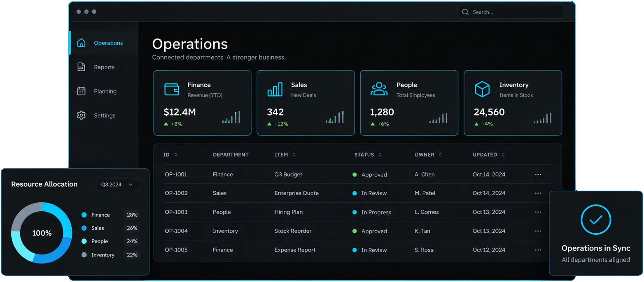
Task: Open the Settings gear icon
Action: tap(81, 116)
